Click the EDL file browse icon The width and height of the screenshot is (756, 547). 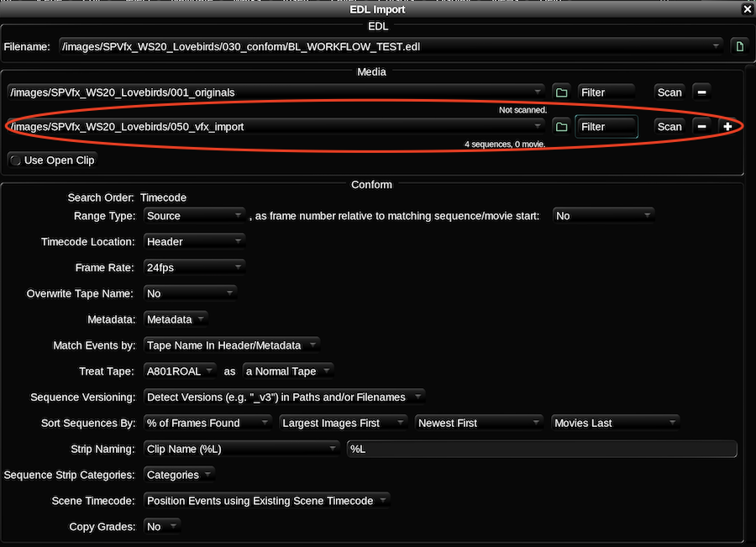pos(739,46)
